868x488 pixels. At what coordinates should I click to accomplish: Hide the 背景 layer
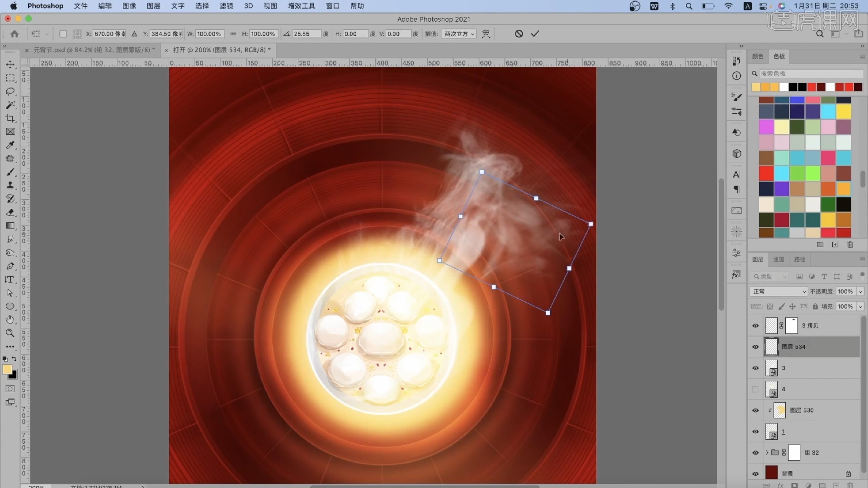pyautogui.click(x=755, y=474)
